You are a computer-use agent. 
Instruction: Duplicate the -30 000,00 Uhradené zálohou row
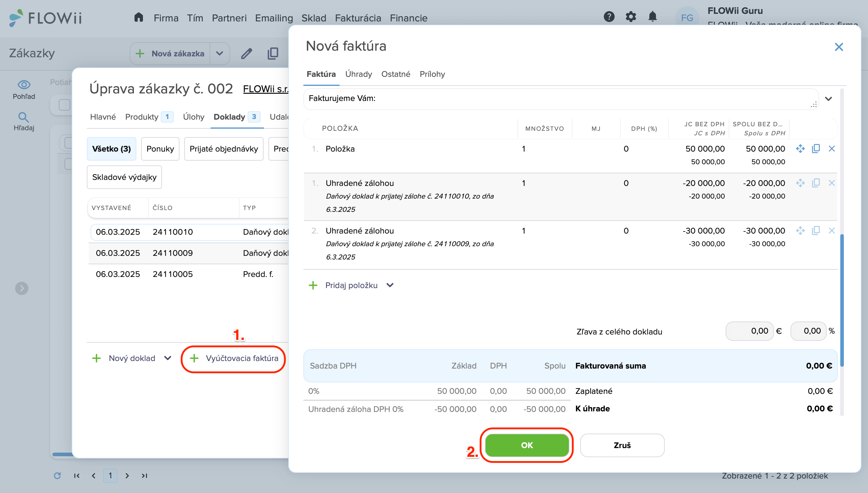tap(816, 231)
